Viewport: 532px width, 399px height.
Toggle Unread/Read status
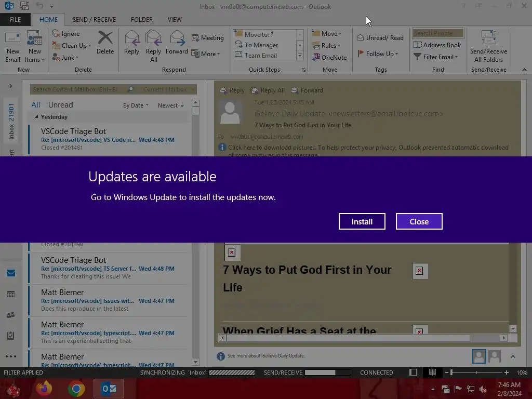point(380,37)
